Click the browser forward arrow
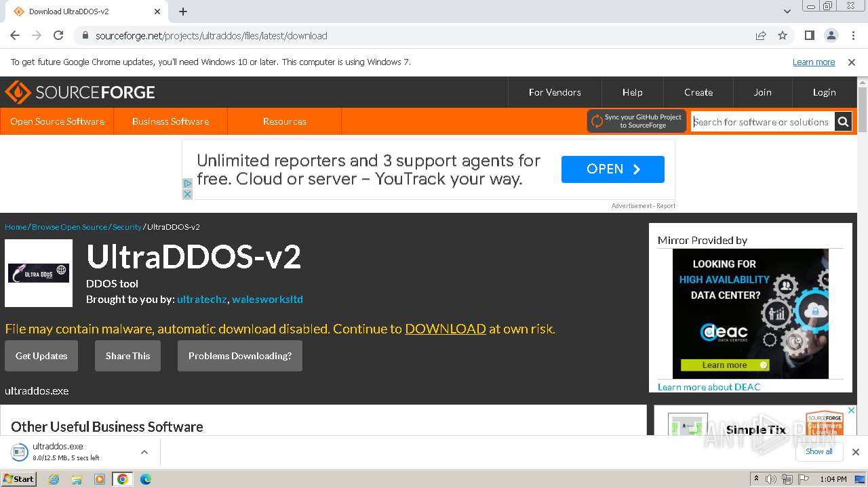The image size is (868, 488). pyautogui.click(x=37, y=35)
